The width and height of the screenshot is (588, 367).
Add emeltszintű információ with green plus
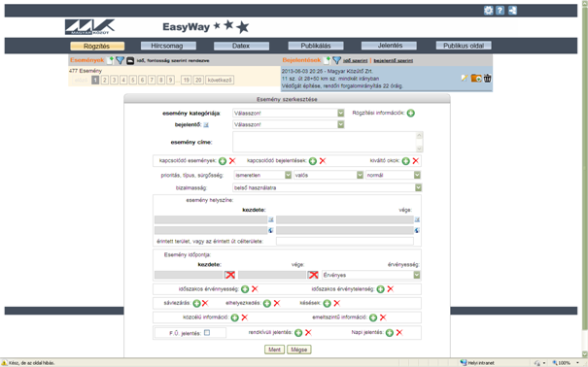tap(373, 317)
